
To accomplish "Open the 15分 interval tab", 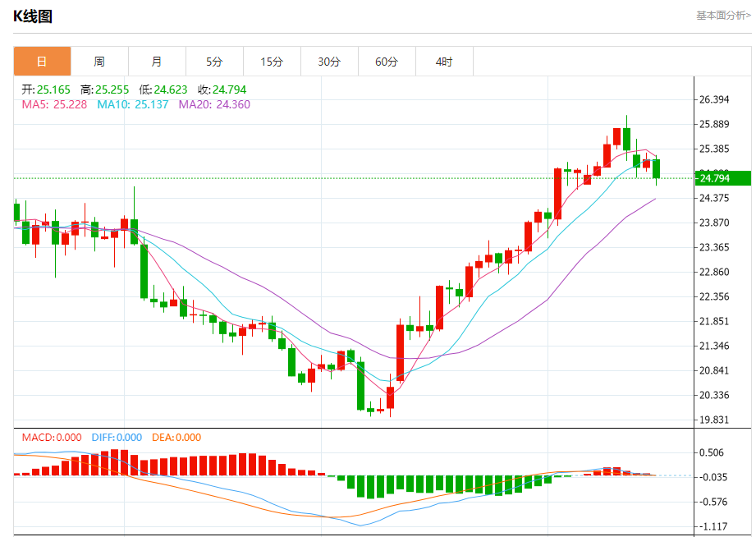I will tap(272, 62).
